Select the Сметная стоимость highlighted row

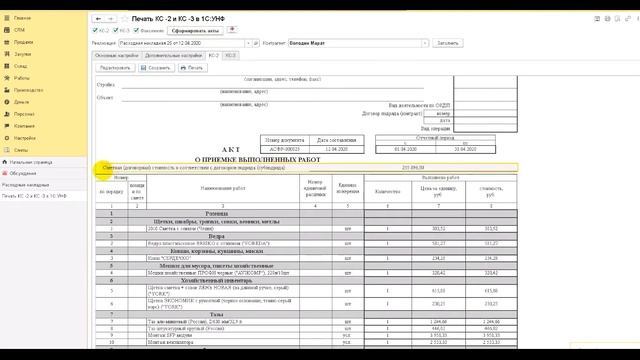coord(307,168)
